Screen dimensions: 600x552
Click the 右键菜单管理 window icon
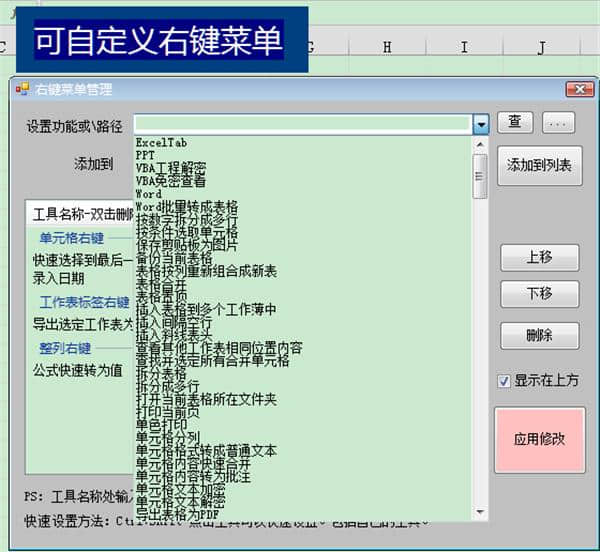[22, 89]
